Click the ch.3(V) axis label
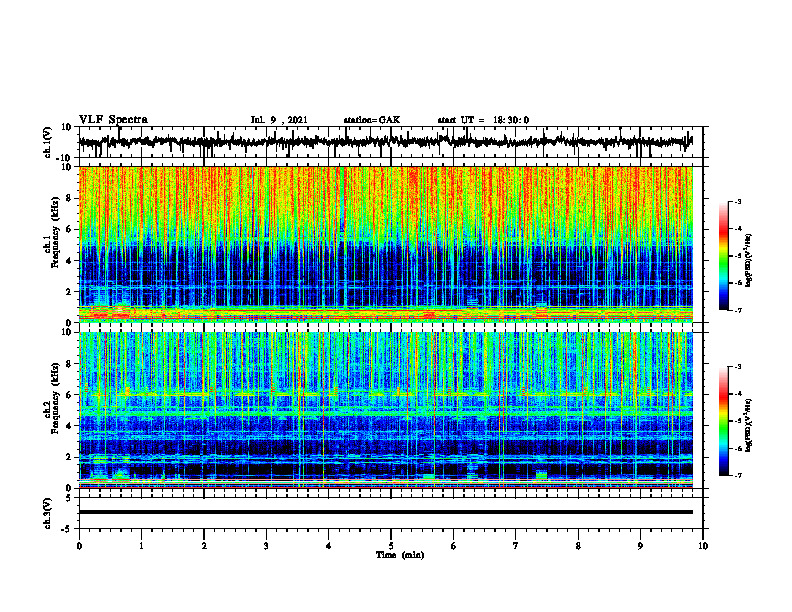 [x=48, y=513]
